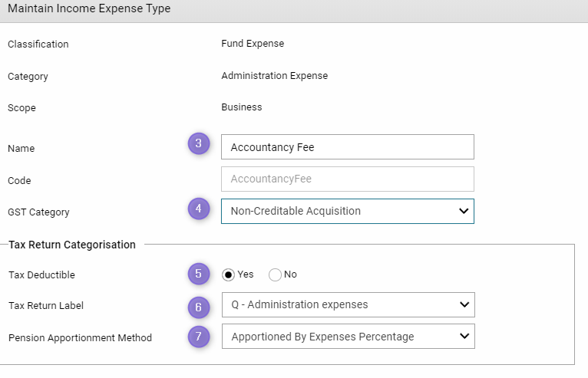
Task: Click the 'Tax Deductible' label
Action: (x=41, y=275)
